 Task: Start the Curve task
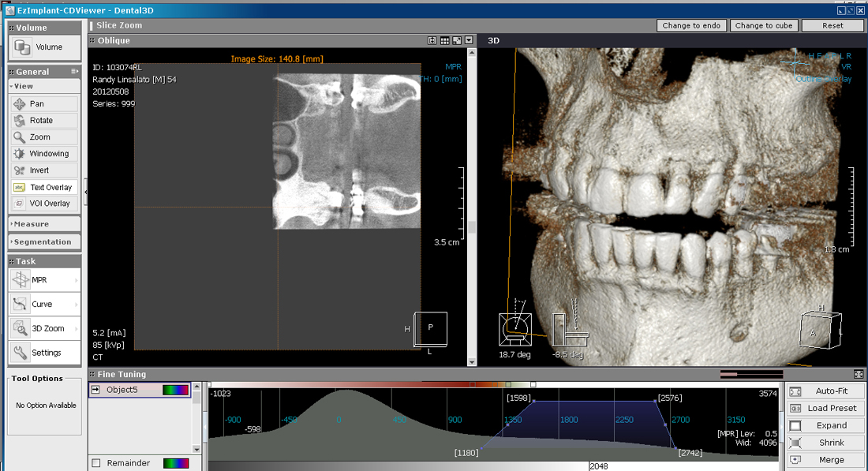[44, 304]
